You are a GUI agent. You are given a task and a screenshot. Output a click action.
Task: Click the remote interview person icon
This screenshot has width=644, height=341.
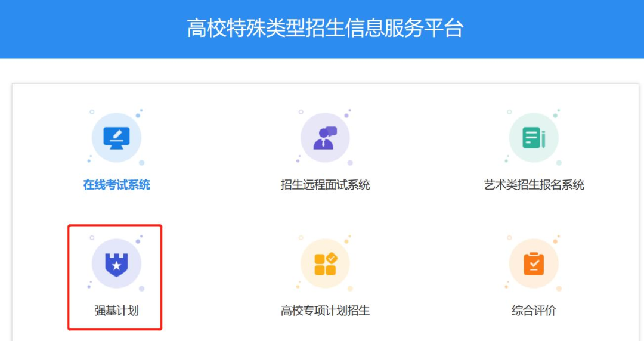point(325,138)
